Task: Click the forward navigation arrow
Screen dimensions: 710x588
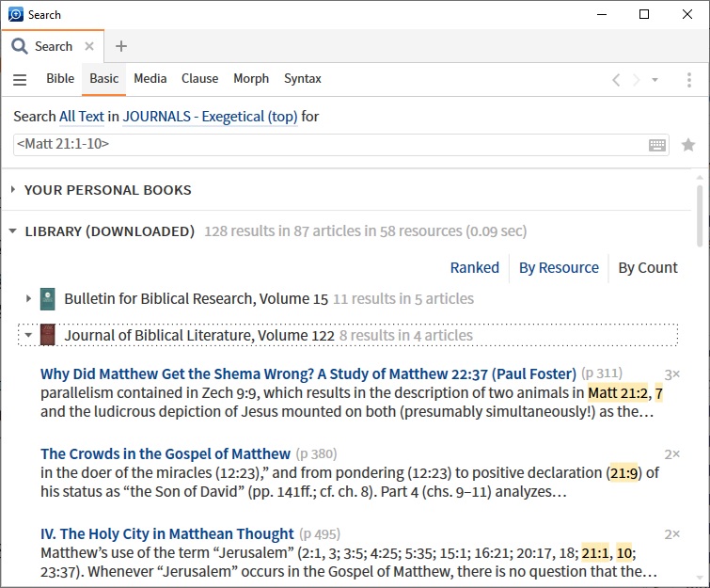Action: coord(637,80)
